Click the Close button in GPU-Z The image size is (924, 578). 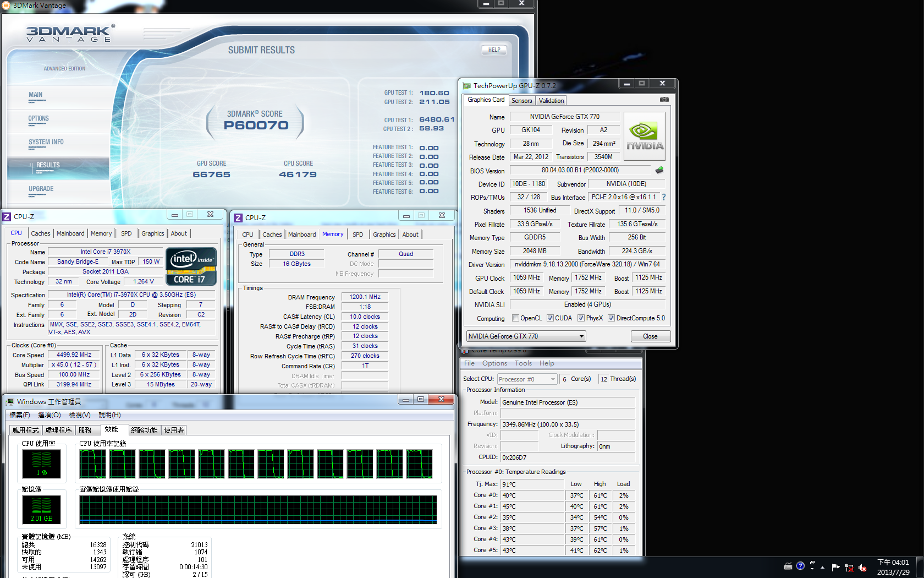[x=650, y=336]
